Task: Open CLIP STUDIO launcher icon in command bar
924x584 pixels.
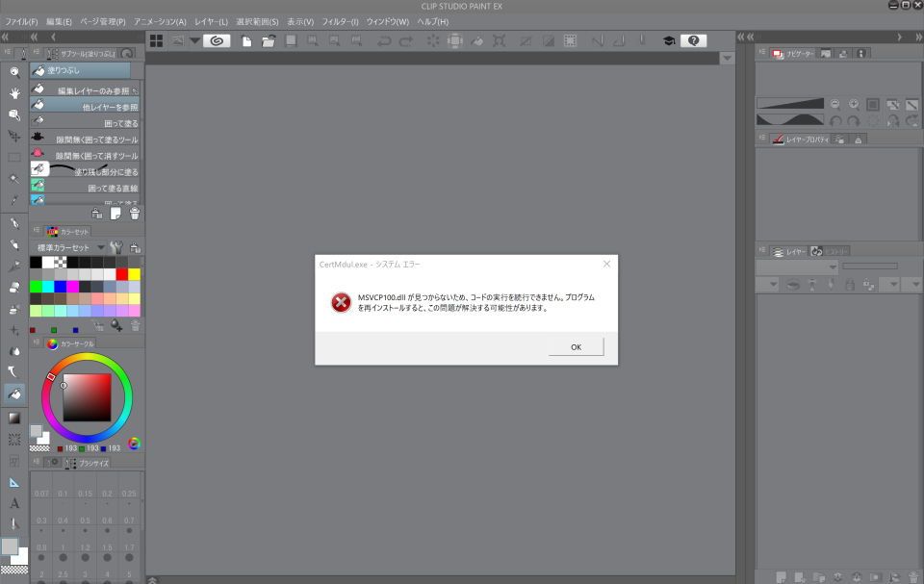Action: click(x=217, y=40)
